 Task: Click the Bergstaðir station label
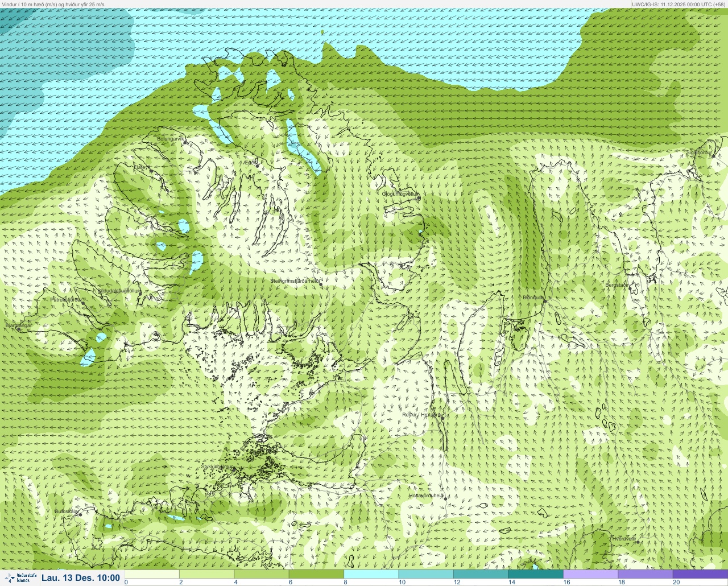[618, 285]
